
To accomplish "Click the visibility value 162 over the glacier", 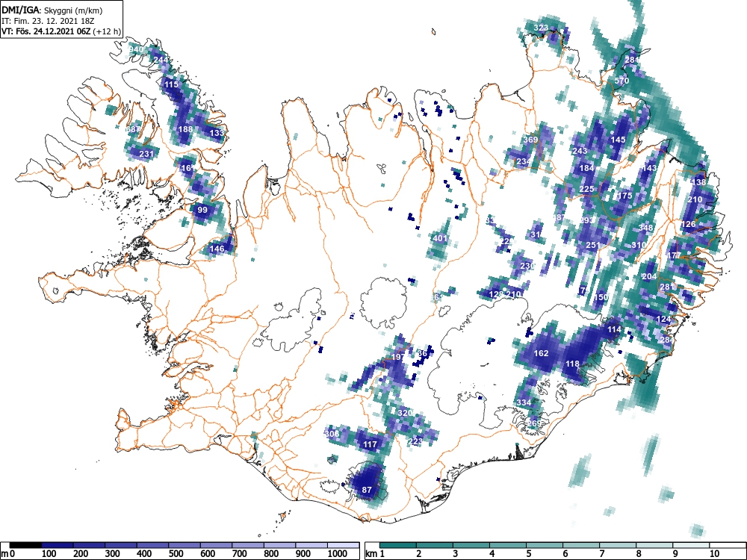I will [x=541, y=353].
